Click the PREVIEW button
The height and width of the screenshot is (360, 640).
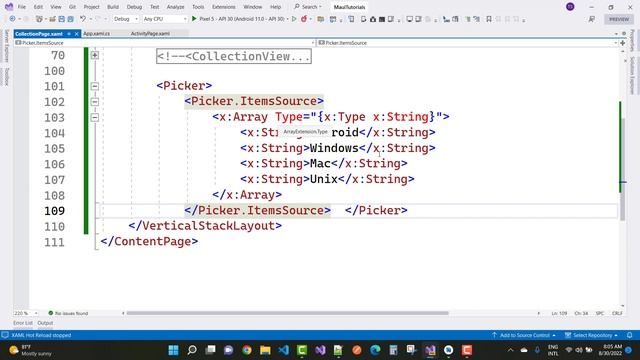(619, 19)
